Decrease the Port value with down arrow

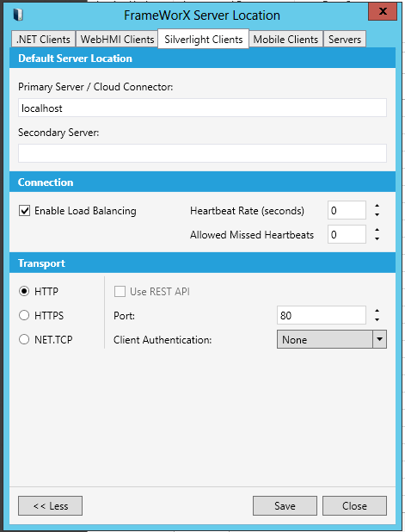coord(377,320)
